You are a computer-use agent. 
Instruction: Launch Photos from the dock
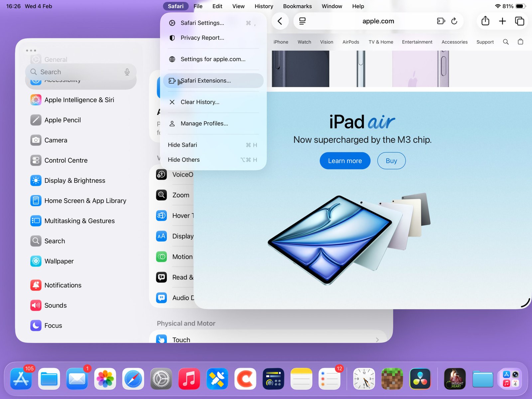[105, 379]
